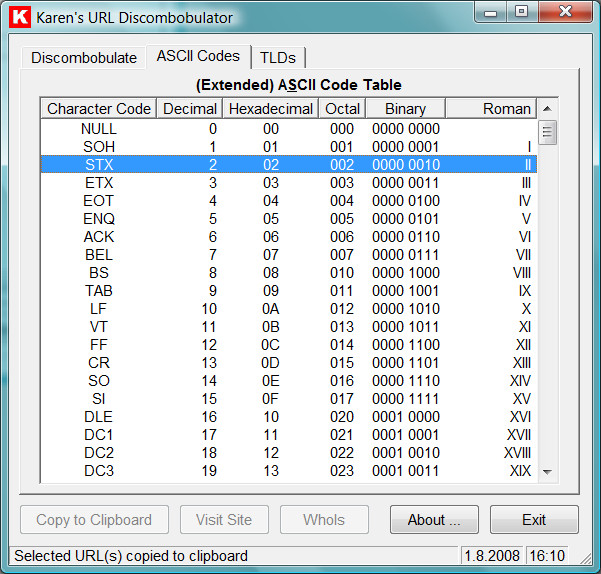Click the Decimal column header
Screen dimensions: 601x574
190,108
